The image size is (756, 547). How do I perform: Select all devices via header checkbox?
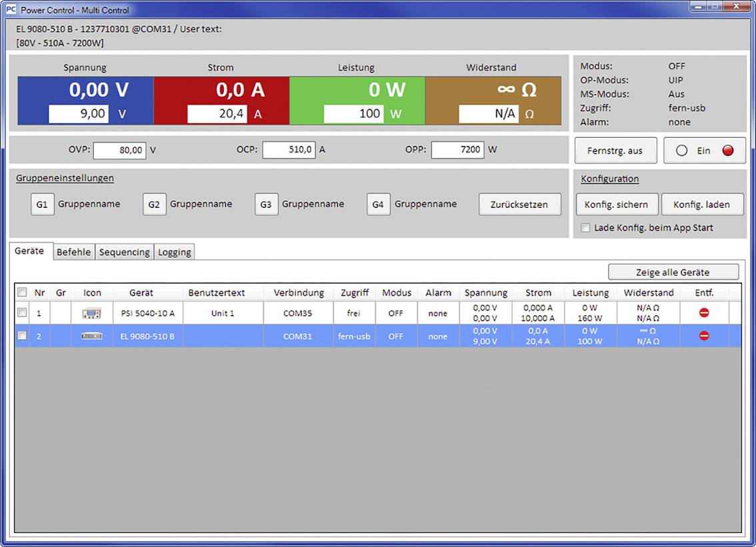click(22, 292)
